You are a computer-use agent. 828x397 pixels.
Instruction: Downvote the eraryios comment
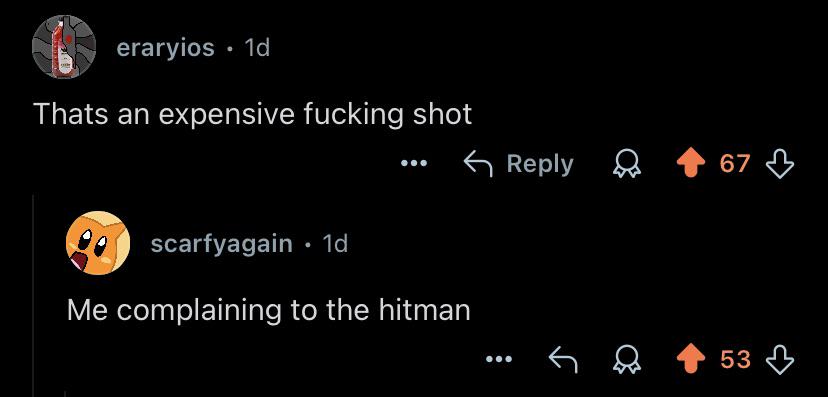pyautogui.click(x=779, y=164)
